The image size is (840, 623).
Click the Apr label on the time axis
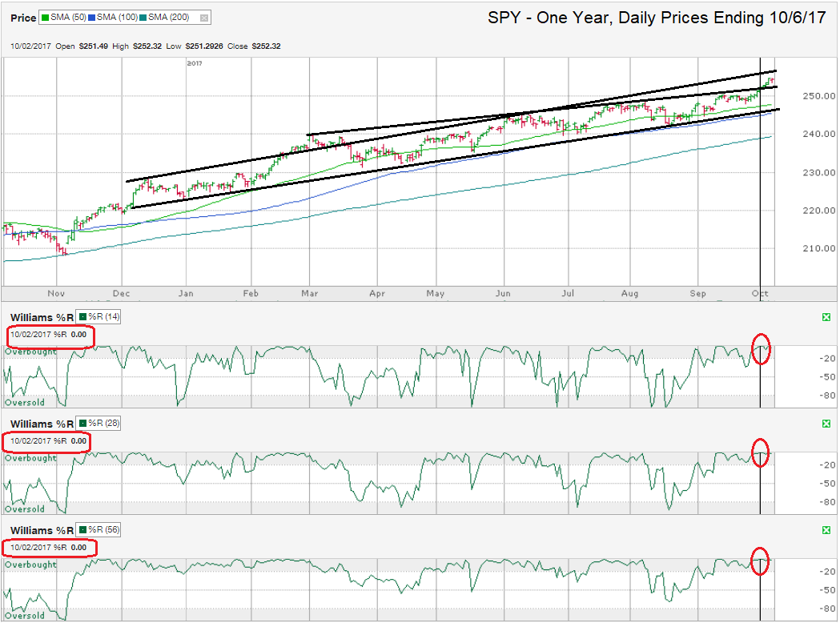coord(377,294)
